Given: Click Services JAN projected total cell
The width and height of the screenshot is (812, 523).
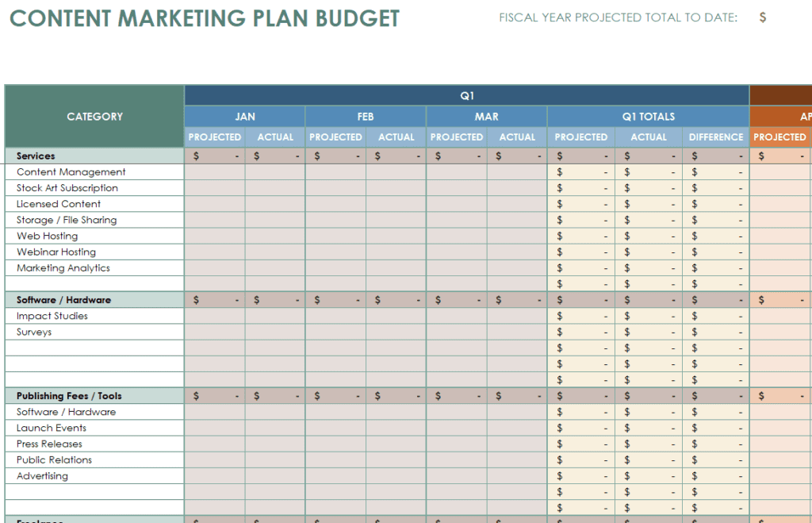Looking at the screenshot, I should (215, 156).
